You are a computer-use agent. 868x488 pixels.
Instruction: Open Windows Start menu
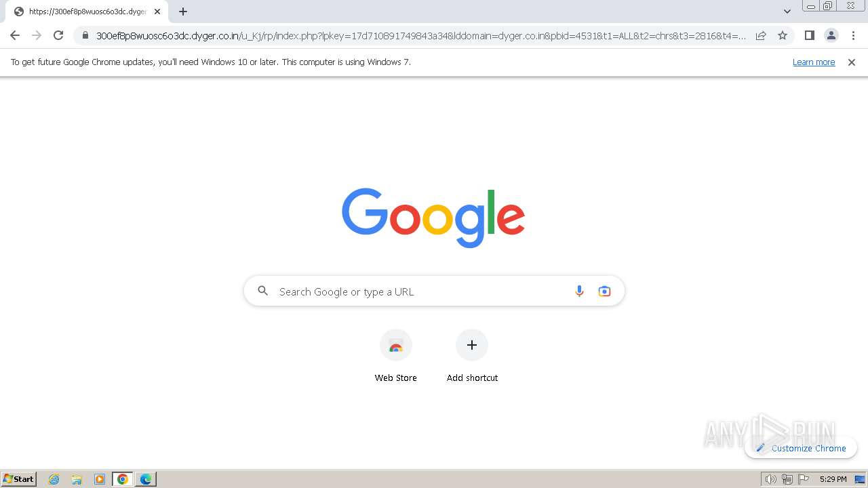(x=19, y=479)
